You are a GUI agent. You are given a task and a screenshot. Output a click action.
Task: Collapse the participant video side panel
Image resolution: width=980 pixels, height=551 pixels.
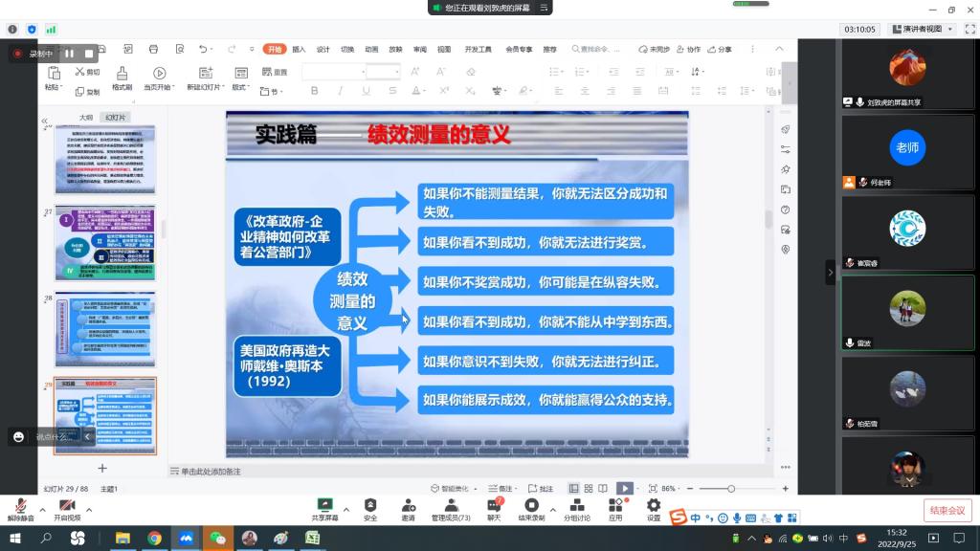point(830,273)
